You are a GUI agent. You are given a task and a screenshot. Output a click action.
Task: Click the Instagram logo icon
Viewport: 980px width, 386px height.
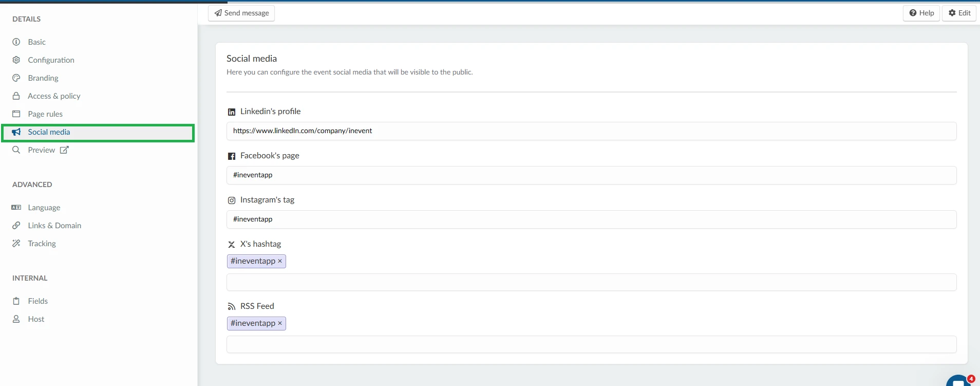pyautogui.click(x=232, y=200)
